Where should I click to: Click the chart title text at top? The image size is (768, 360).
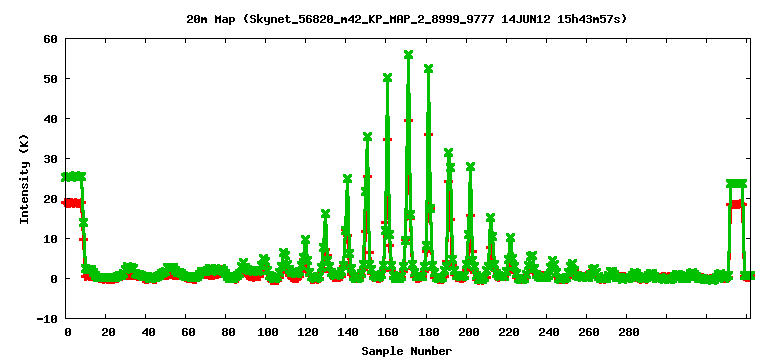pyautogui.click(x=406, y=19)
